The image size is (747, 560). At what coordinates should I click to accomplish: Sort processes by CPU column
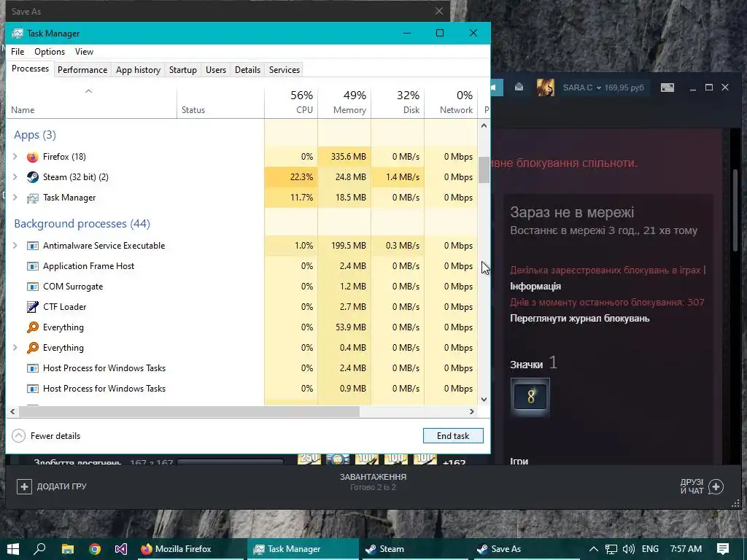tap(291, 102)
